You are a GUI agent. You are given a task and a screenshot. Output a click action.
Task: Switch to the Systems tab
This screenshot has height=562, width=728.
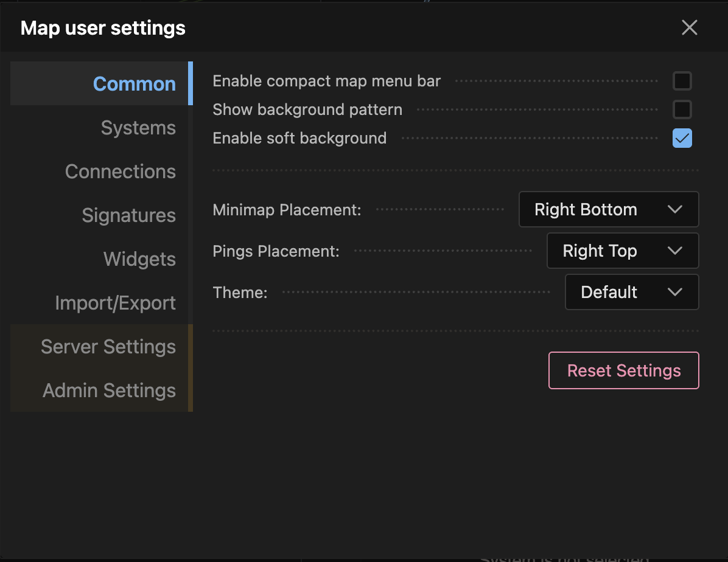(138, 128)
